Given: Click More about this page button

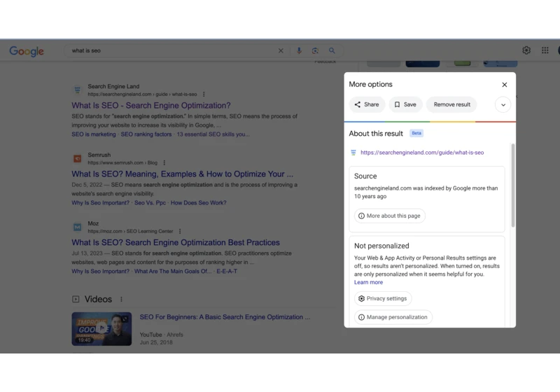Looking at the screenshot, I should click(x=390, y=216).
